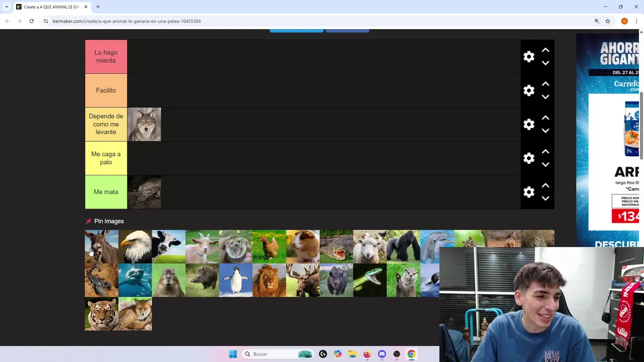This screenshot has height=362, width=644.
Task: Select the platypus image in 'Me mata'
Action: (x=144, y=192)
